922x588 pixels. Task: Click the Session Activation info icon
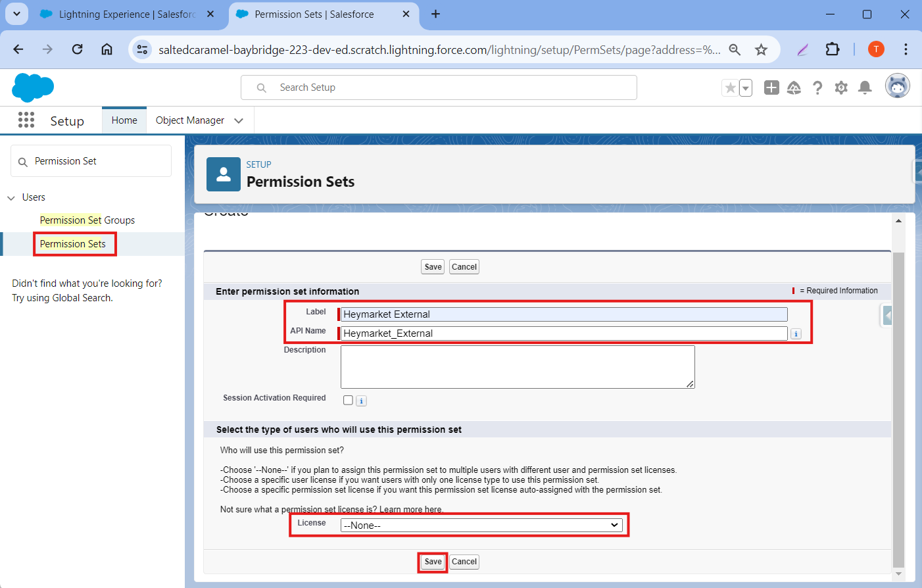pyautogui.click(x=361, y=401)
